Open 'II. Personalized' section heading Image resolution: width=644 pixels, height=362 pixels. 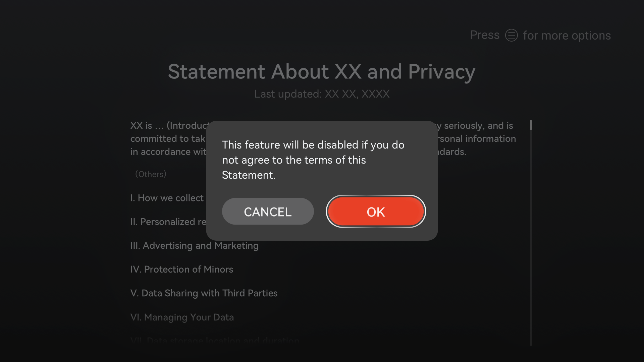pos(168,222)
